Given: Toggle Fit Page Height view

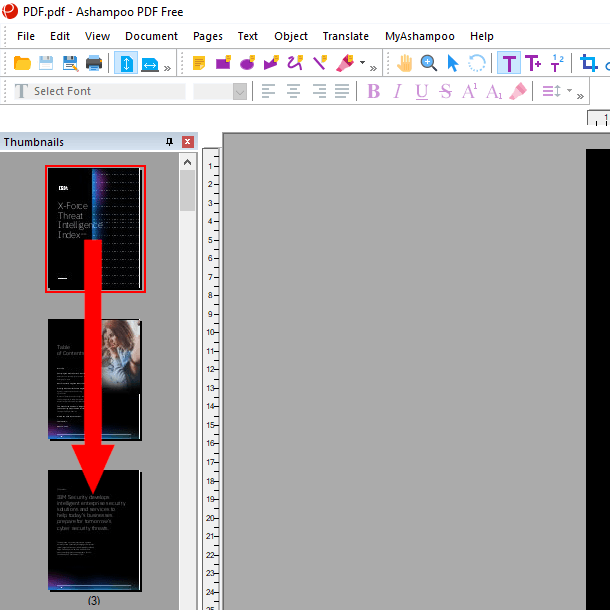Looking at the screenshot, I should tap(126, 63).
